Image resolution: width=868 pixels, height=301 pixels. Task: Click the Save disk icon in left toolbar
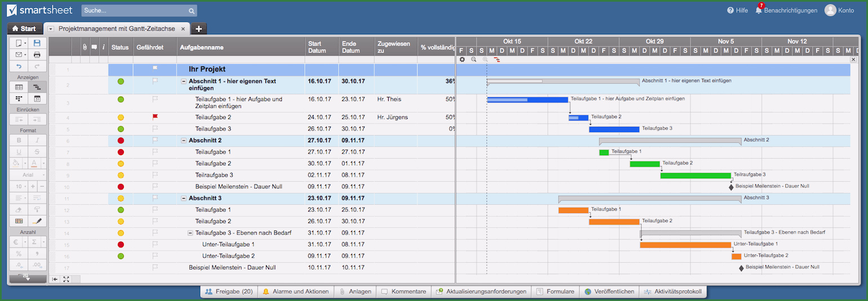37,43
